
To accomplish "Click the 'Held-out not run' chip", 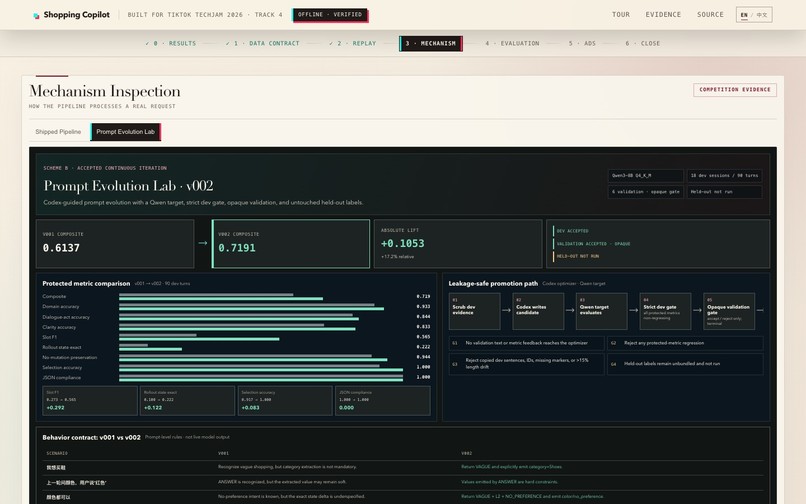I will tap(724, 191).
